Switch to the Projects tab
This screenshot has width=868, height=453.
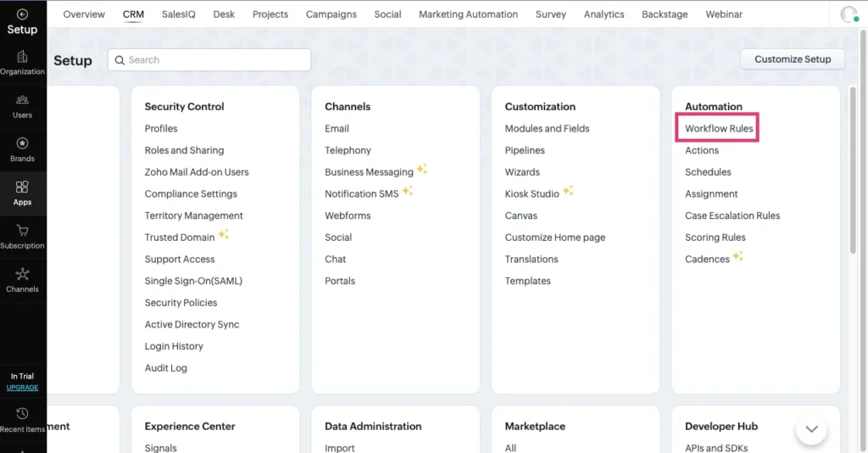point(270,14)
